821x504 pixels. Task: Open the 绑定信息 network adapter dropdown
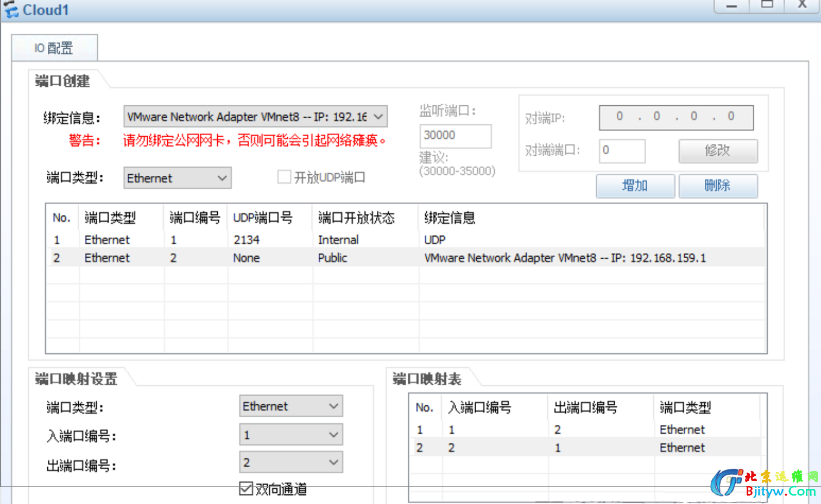tap(255, 117)
